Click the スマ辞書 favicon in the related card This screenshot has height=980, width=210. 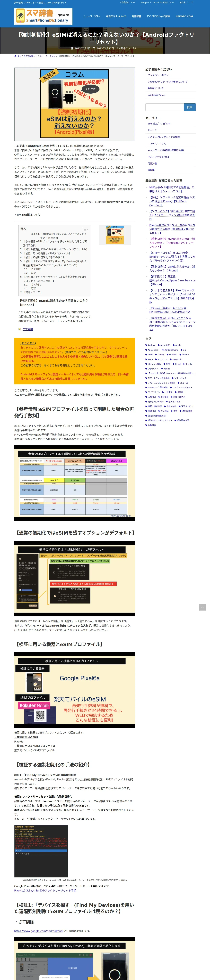click(20, 329)
